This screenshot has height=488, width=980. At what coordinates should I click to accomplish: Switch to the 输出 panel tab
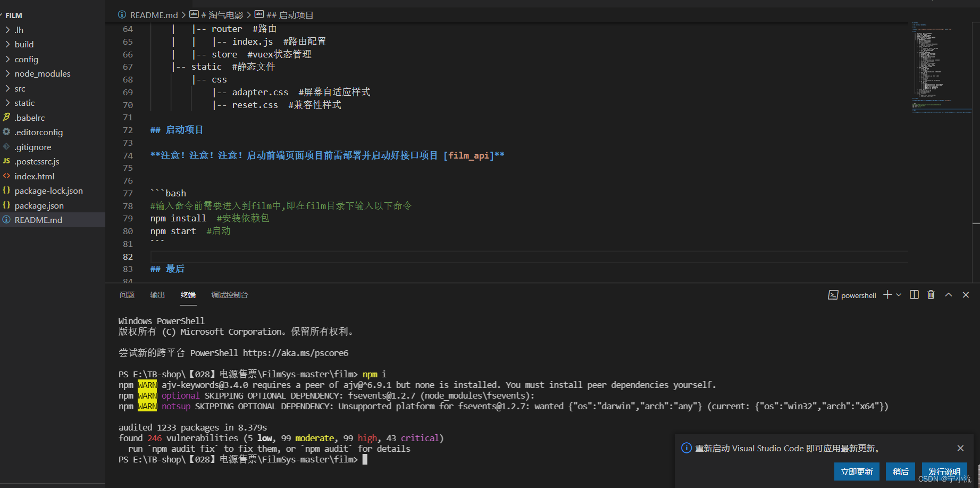157,295
